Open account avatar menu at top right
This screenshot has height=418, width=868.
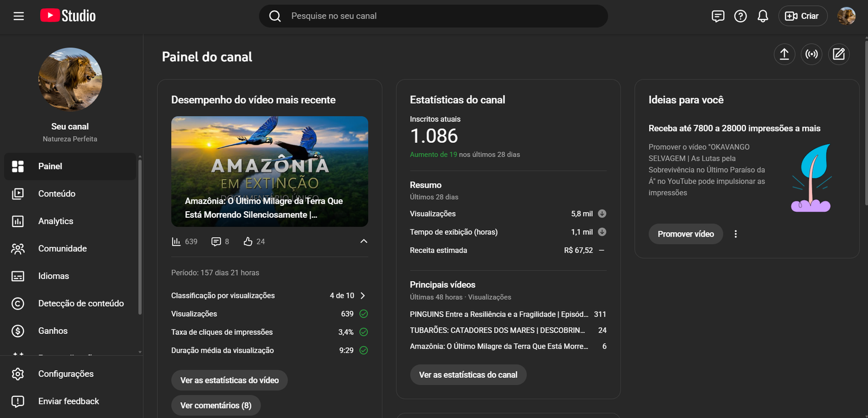point(846,16)
